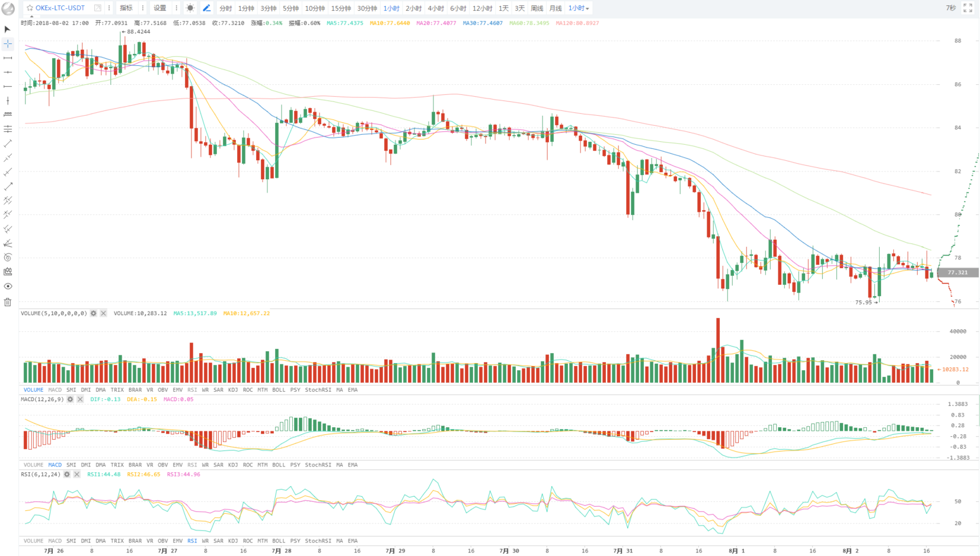
Task: Switch to 1天 timeframe
Action: [503, 8]
